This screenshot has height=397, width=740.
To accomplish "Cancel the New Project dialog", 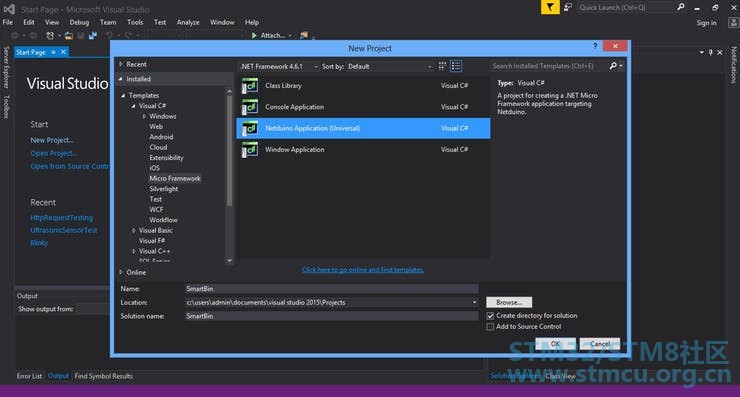I will pos(600,344).
